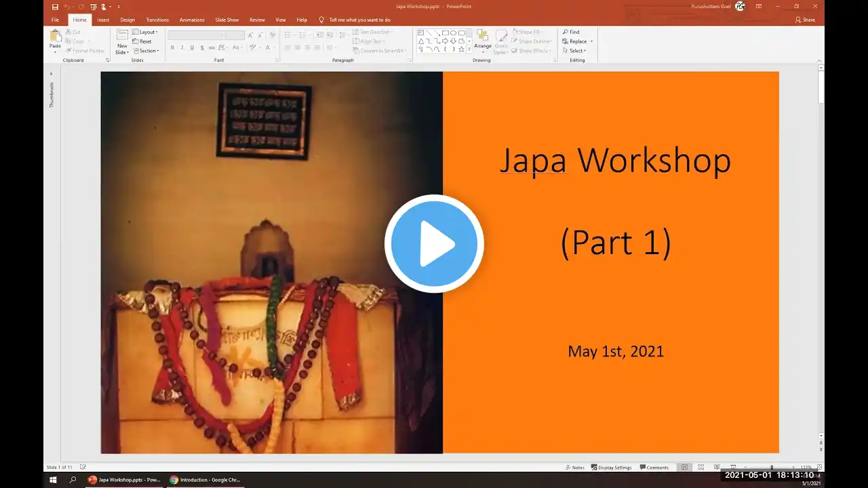Toggle Justify paragraph alignment
Screen dimensions: 868x488
317,47
